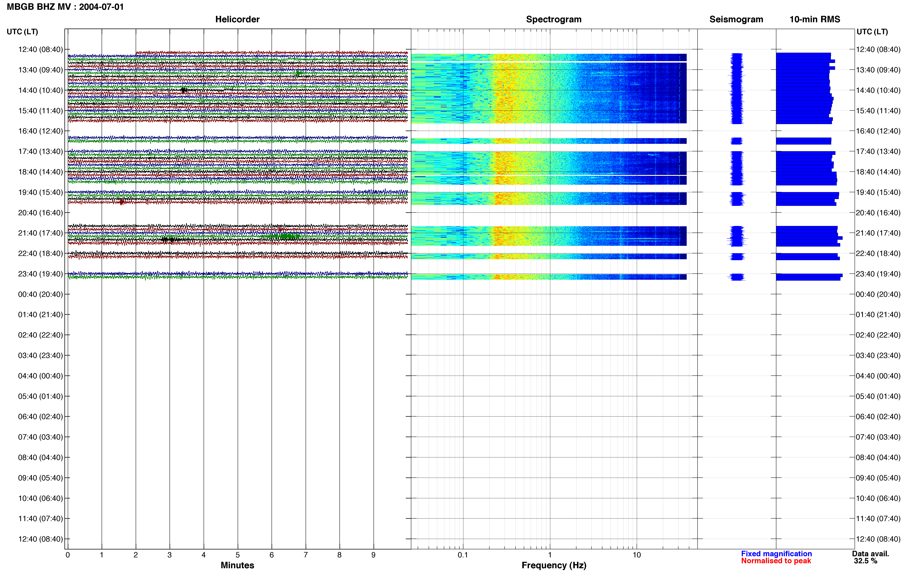This screenshot has height=578, width=924.
Task: Click left time label '13:40 (09:40)'
Action: click(x=41, y=70)
